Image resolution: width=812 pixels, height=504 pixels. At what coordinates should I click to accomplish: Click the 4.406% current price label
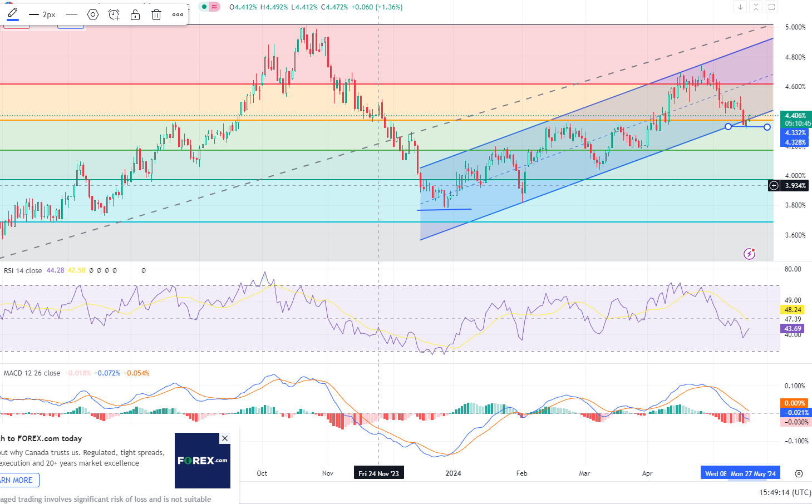point(796,116)
